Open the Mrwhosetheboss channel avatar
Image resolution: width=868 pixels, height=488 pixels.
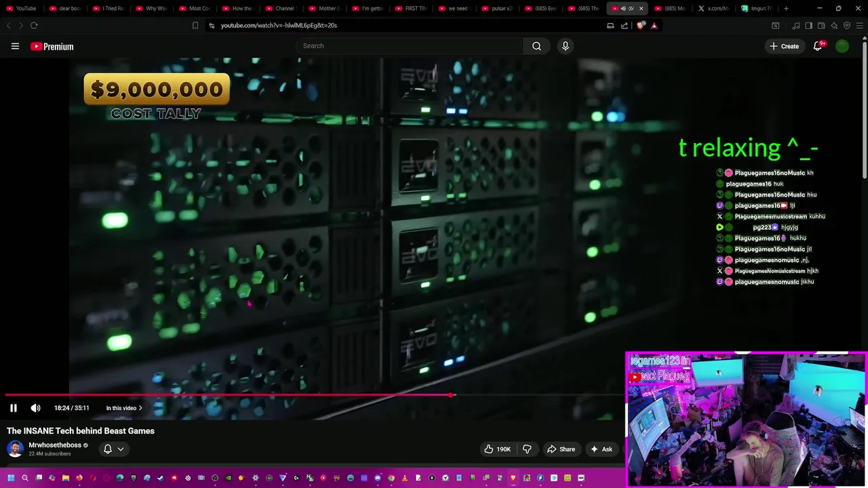point(15,449)
